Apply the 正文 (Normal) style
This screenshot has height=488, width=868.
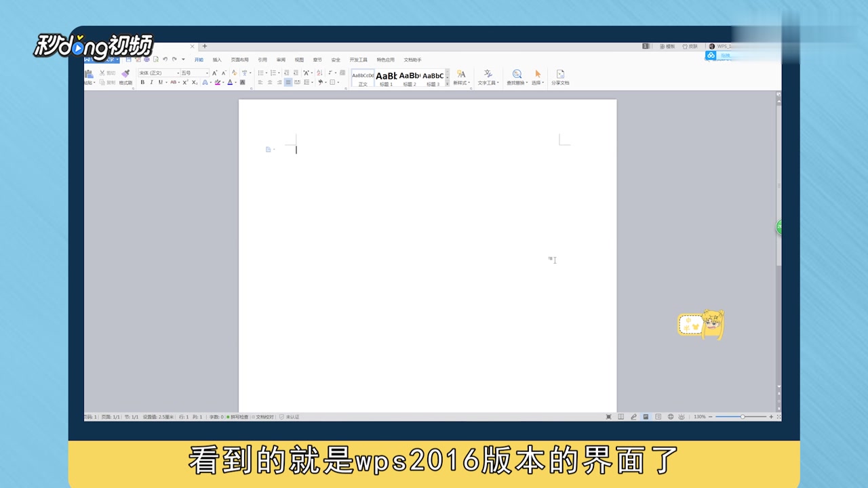(363, 78)
